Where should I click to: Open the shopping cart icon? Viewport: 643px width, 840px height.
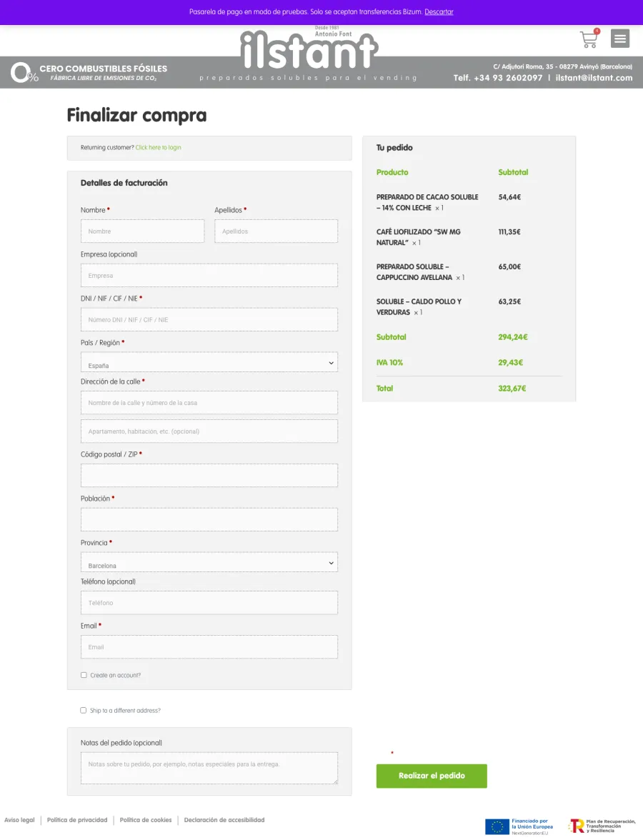(589, 39)
